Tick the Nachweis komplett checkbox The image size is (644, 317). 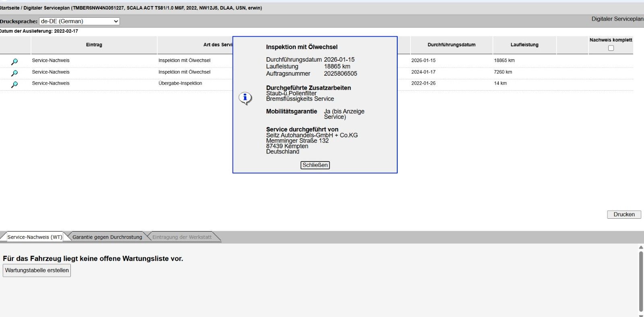coord(611,48)
